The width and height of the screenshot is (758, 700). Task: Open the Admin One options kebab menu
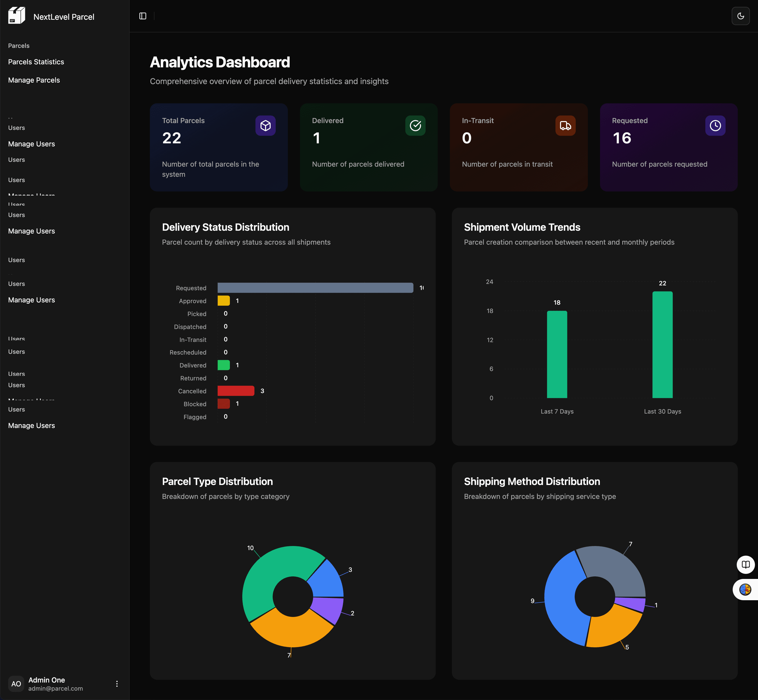(x=117, y=684)
